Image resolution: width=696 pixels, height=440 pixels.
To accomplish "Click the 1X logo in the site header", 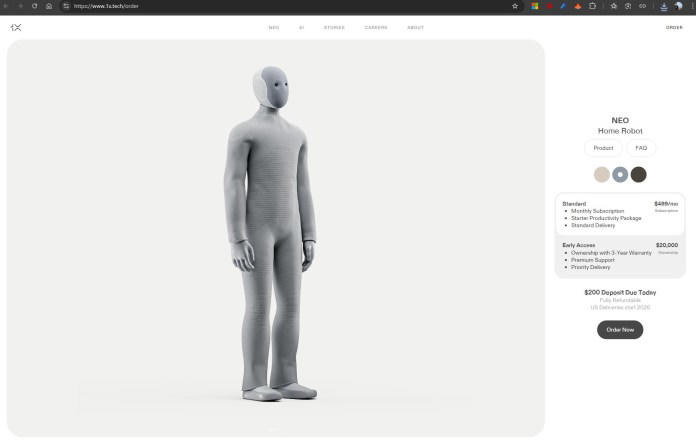I will click(16, 28).
